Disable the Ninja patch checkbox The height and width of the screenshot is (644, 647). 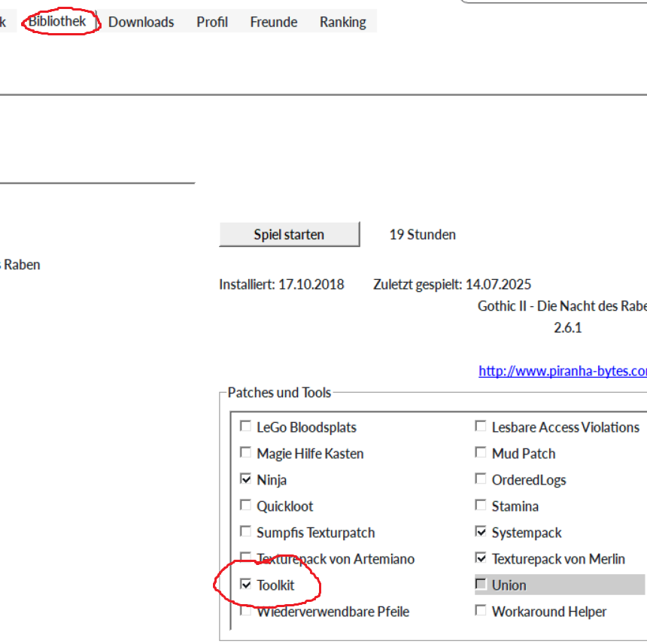245,479
